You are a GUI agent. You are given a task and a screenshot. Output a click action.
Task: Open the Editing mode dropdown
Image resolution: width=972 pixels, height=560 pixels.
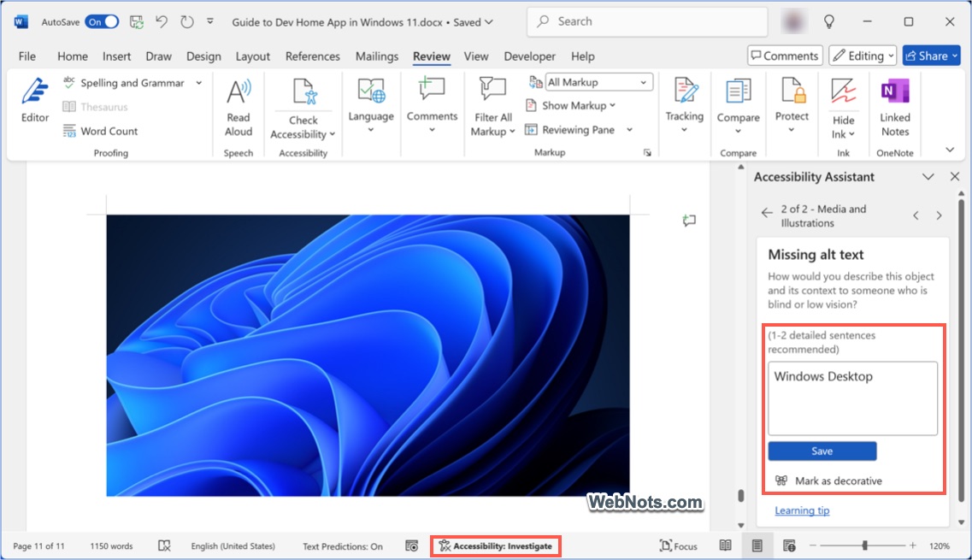[x=863, y=56]
